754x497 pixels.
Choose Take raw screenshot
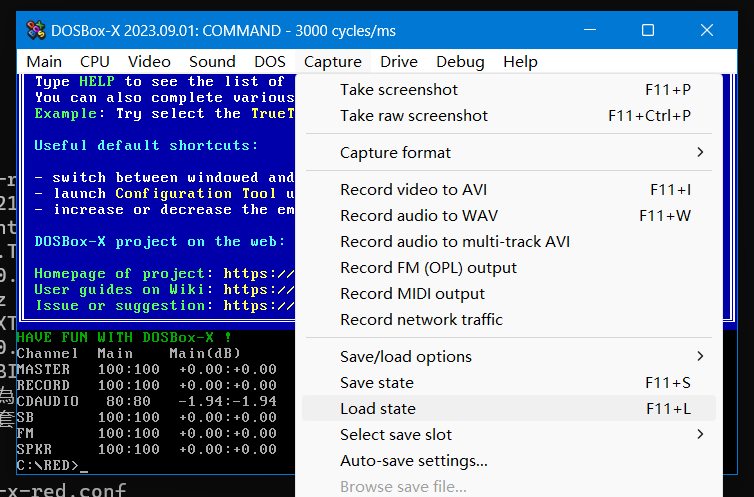(509, 116)
